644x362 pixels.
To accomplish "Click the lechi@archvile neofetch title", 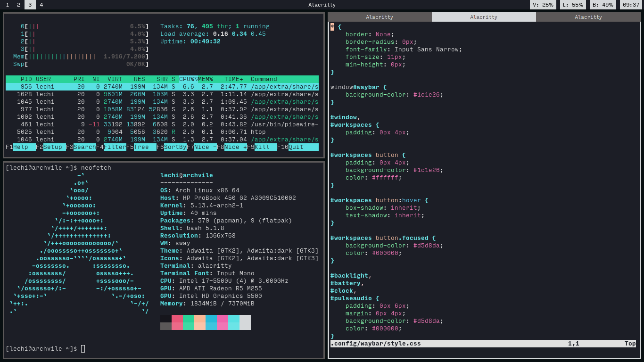I will (x=187, y=175).
